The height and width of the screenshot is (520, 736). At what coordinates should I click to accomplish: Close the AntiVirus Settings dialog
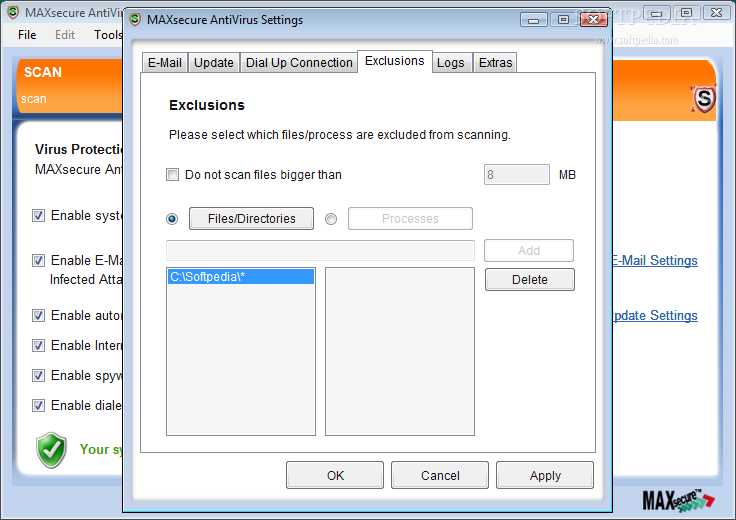[x=594, y=20]
